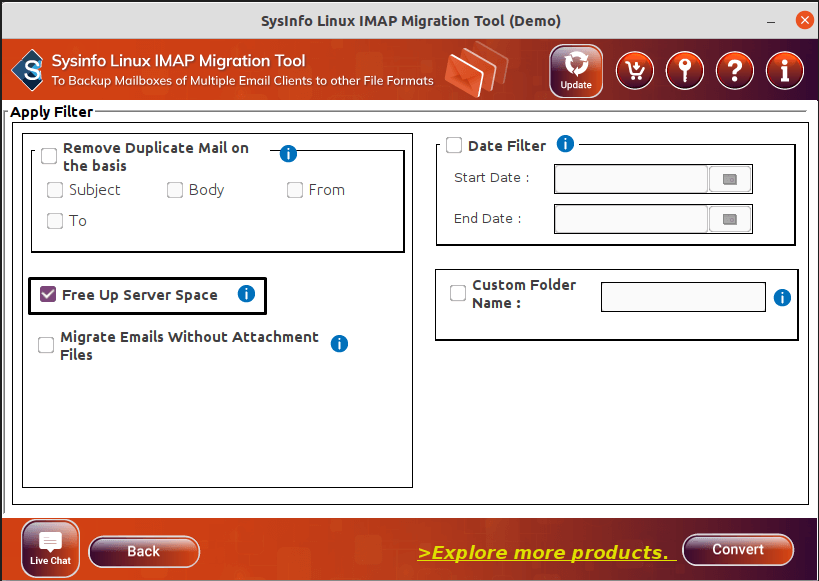
Task: Enable the Date Filter checkbox
Action: click(454, 145)
